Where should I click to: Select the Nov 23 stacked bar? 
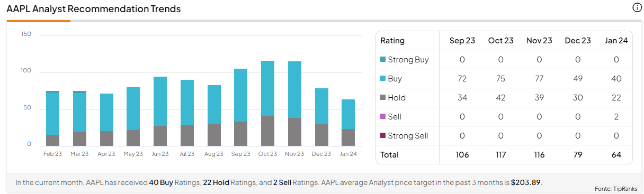point(294,104)
